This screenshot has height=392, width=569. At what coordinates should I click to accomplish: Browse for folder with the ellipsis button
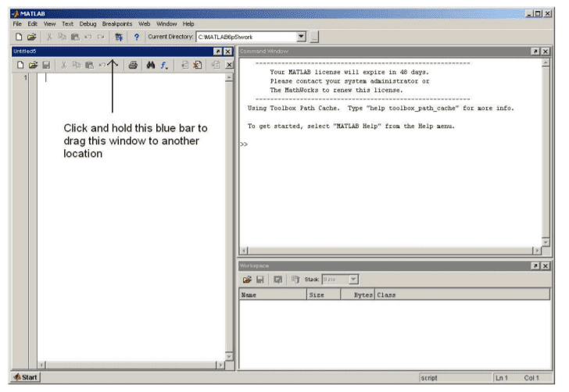coord(314,37)
